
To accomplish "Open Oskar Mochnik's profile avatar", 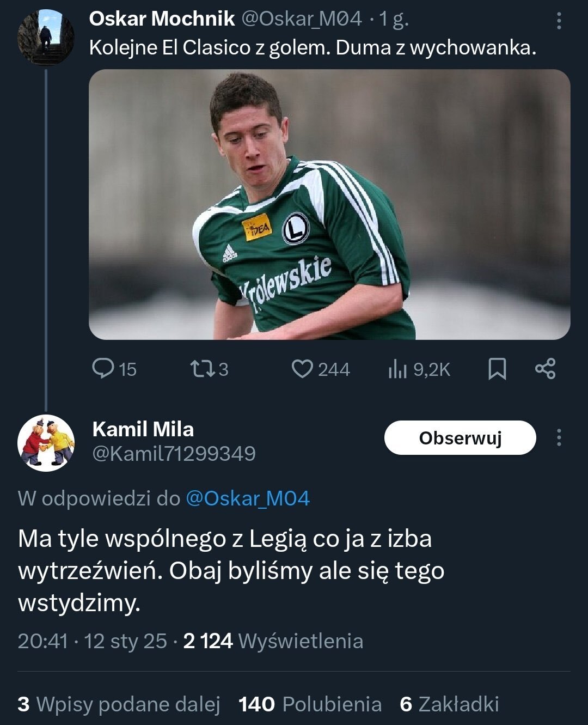I will (x=46, y=37).
